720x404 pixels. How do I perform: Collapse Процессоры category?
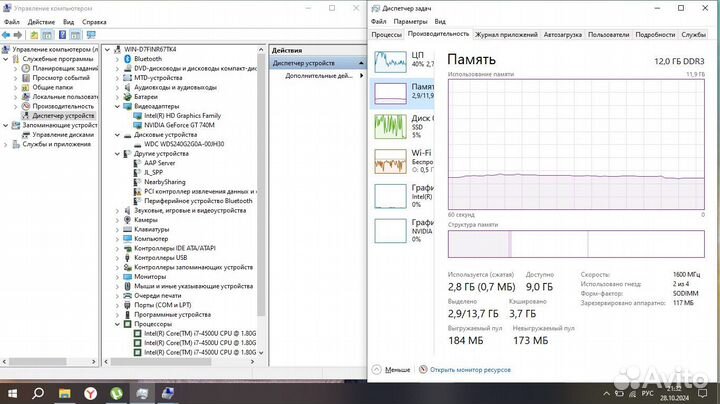point(118,324)
